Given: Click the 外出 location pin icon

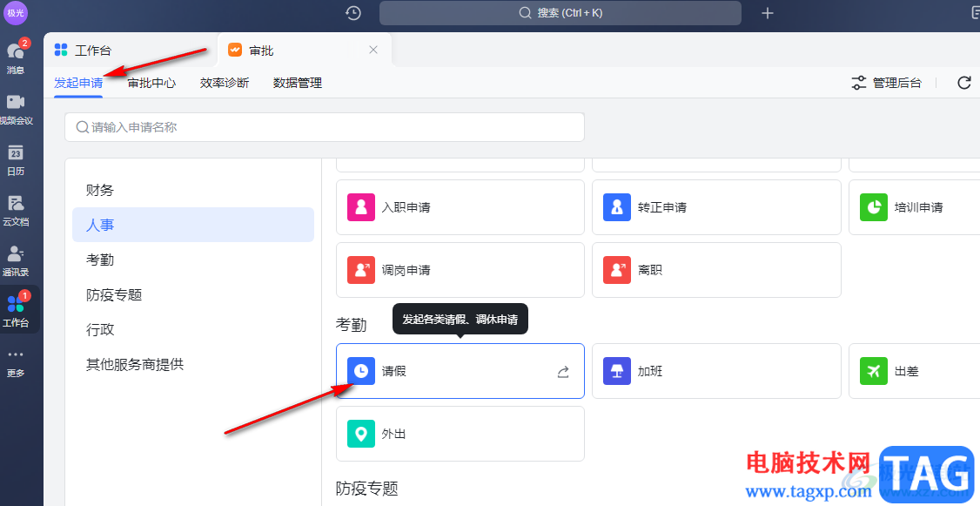Looking at the screenshot, I should point(361,434).
